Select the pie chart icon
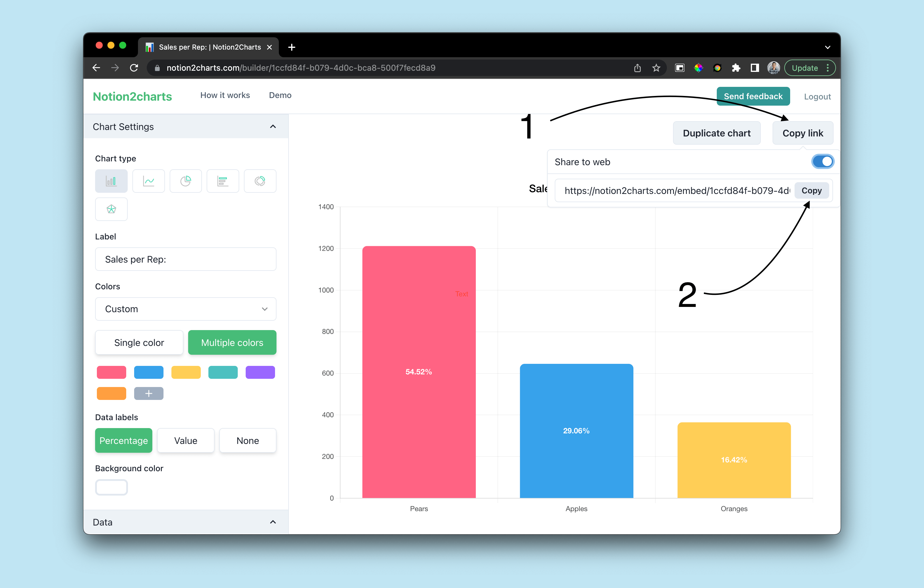Image resolution: width=924 pixels, height=588 pixels. [187, 180]
